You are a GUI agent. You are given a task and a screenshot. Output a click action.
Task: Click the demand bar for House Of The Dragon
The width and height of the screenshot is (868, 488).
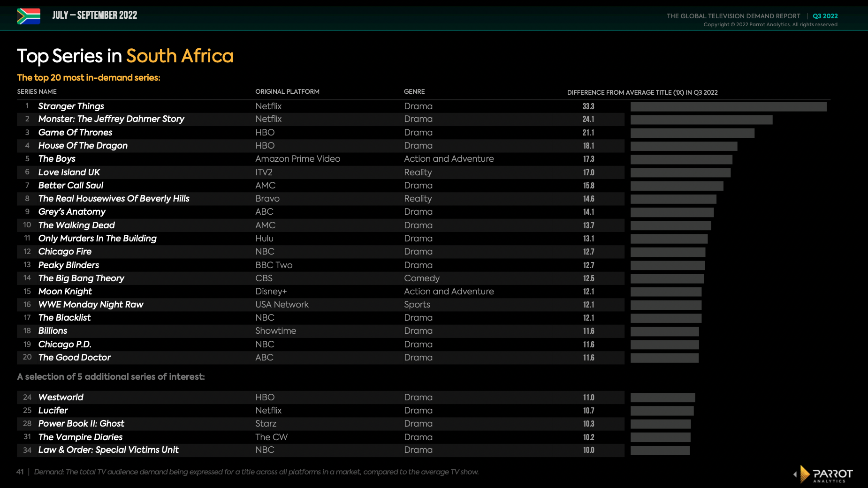pyautogui.click(x=684, y=146)
